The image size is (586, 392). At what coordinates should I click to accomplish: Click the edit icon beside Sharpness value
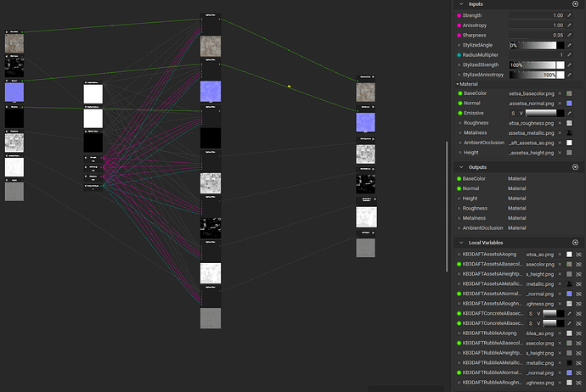coord(569,35)
